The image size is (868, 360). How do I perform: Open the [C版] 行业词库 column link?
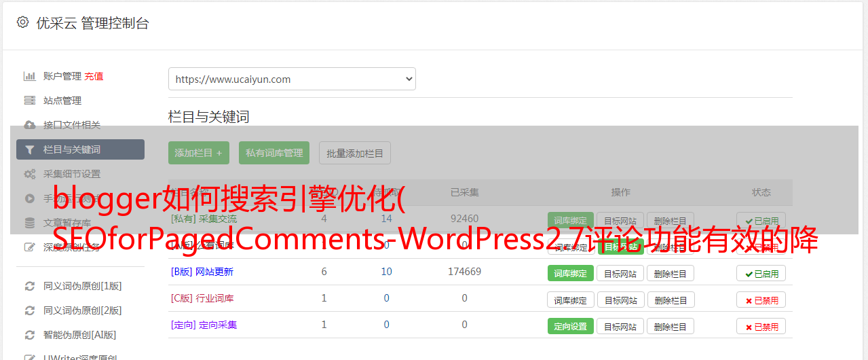202,298
